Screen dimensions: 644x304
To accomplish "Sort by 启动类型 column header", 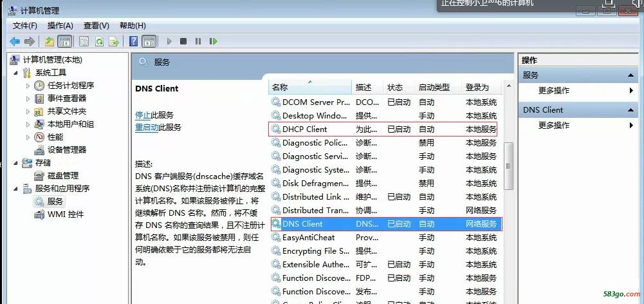I will click(x=438, y=87).
